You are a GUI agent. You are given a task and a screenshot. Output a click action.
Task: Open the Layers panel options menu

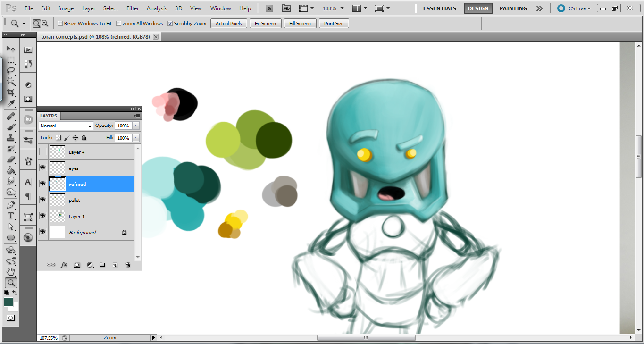pyautogui.click(x=137, y=116)
